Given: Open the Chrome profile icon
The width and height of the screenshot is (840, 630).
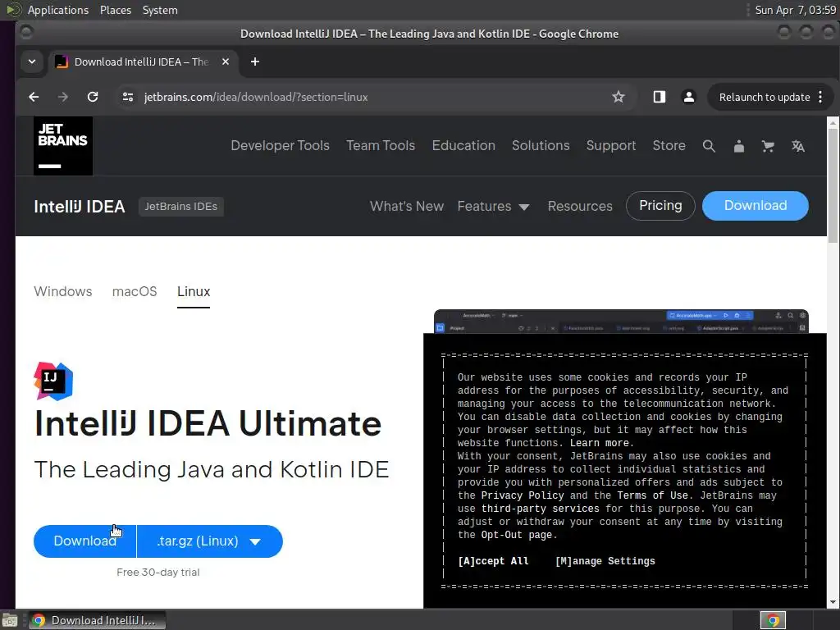Looking at the screenshot, I should pyautogui.click(x=689, y=97).
